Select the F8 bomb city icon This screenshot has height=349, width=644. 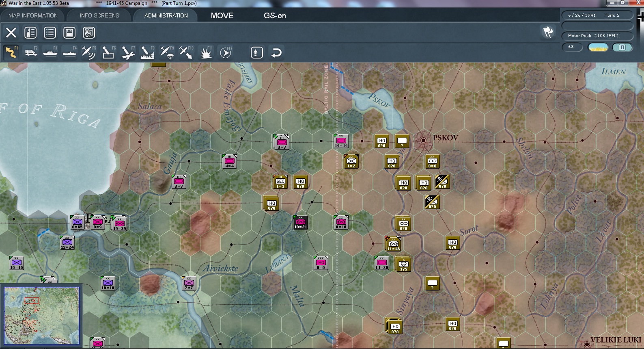pyautogui.click(x=147, y=52)
